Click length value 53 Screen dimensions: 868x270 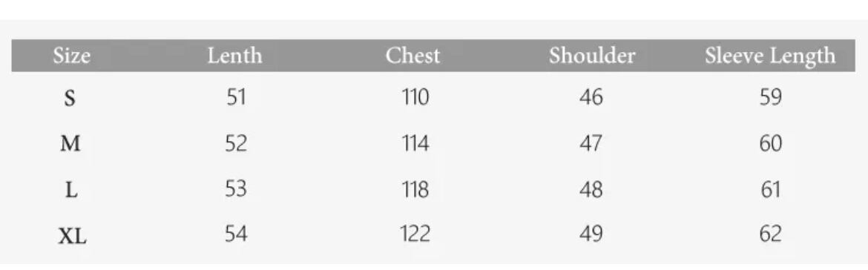(236, 189)
